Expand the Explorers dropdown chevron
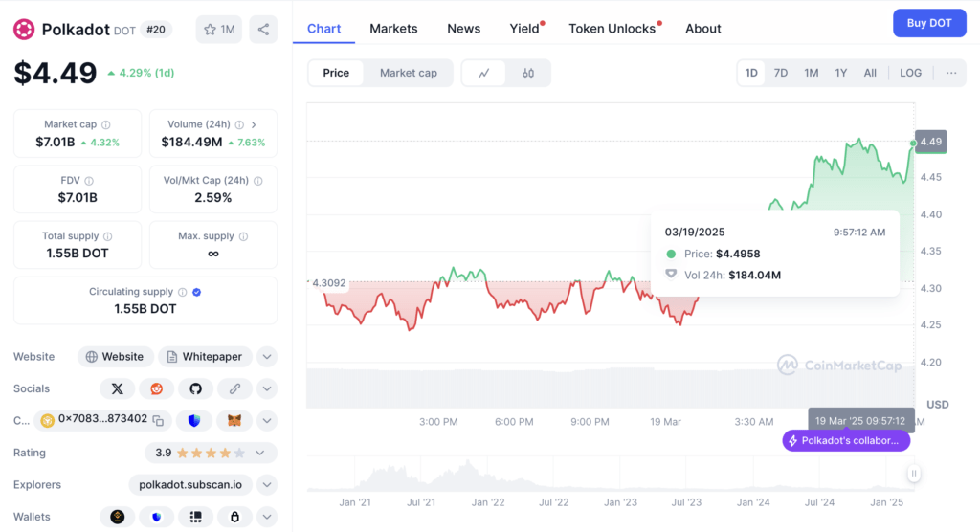Viewport: 980px width, 532px height. (x=267, y=485)
